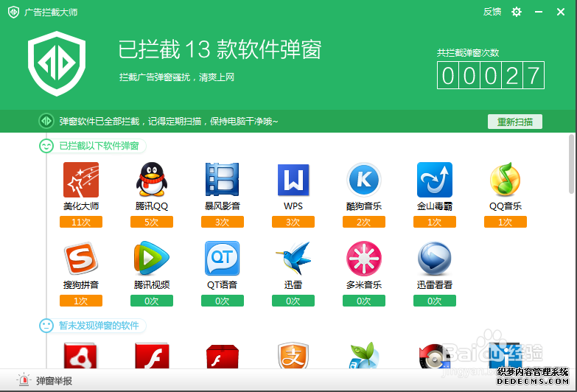Click the 迅雷 hummingbird icon

[x=293, y=258]
